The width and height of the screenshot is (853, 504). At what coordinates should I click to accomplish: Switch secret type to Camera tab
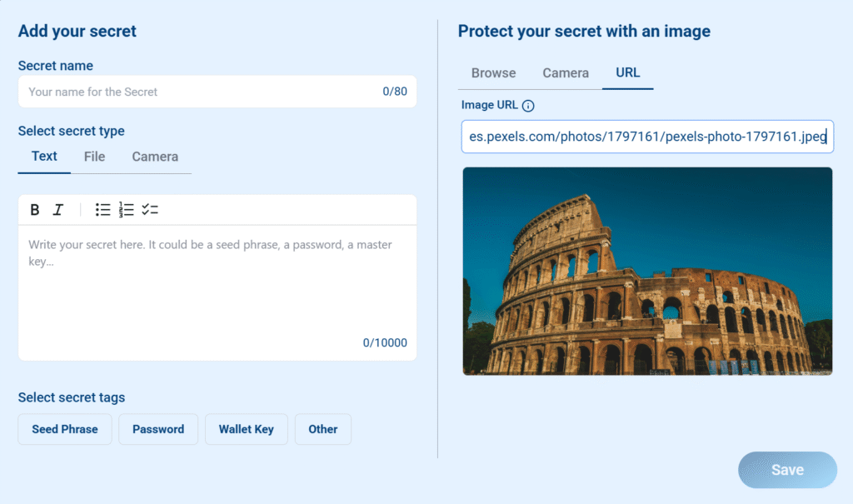tap(155, 157)
